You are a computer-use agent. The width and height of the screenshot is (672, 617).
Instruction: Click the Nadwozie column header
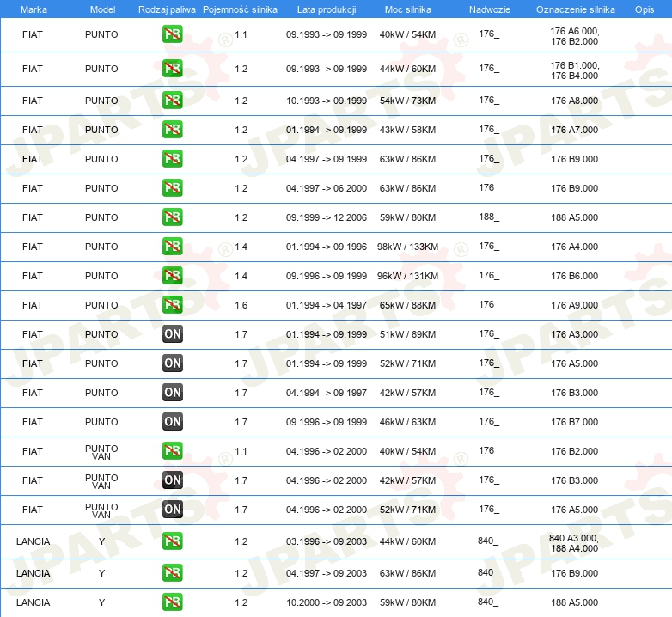coord(490,9)
